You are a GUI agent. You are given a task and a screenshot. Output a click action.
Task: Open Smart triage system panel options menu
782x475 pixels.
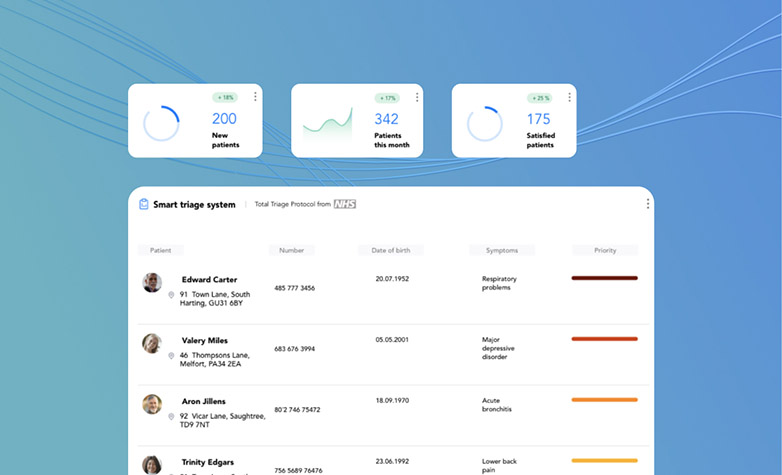click(x=647, y=204)
